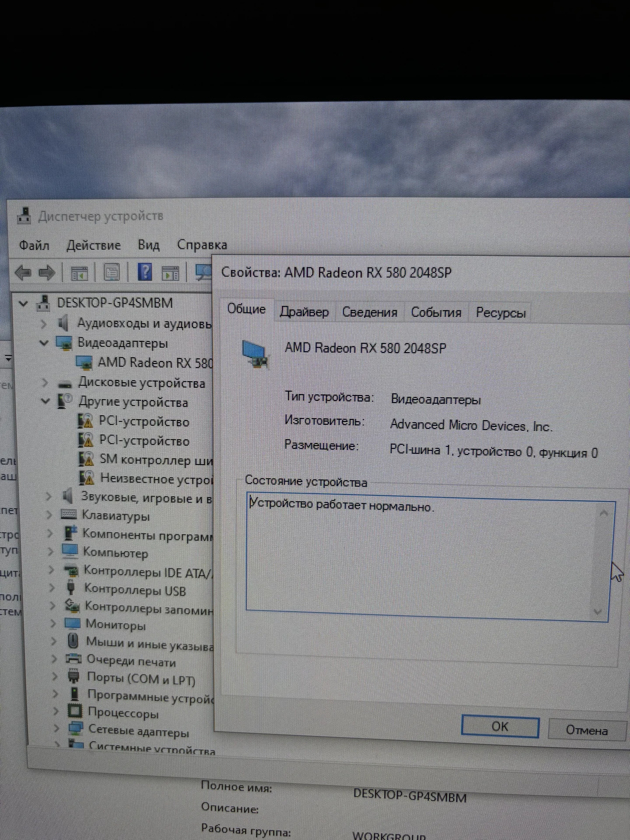Click the Контроллеры IDE ATA icon

coord(71,570)
